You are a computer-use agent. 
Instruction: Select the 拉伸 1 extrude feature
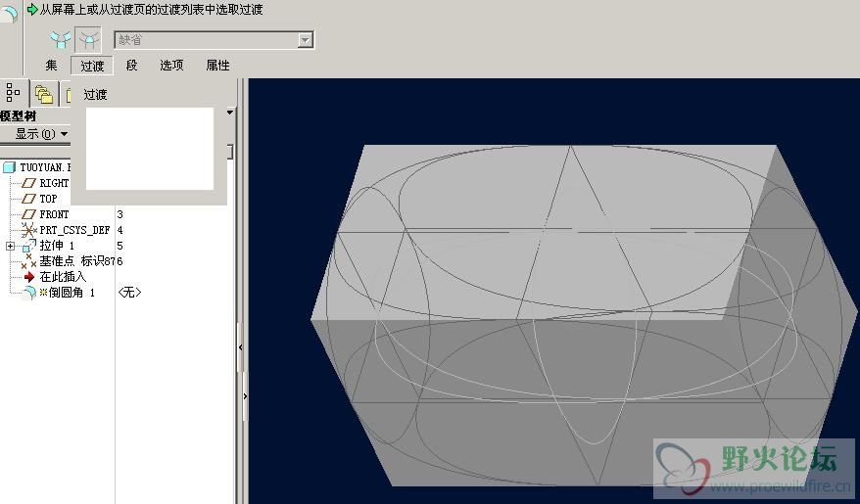57,246
